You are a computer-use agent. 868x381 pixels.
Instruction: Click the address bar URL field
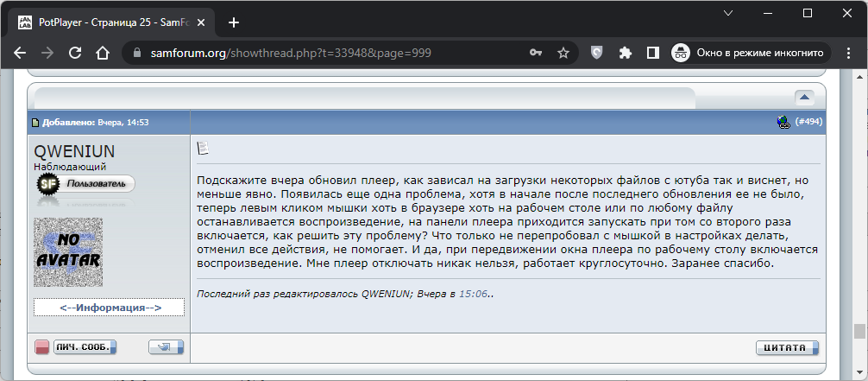[x=328, y=53]
